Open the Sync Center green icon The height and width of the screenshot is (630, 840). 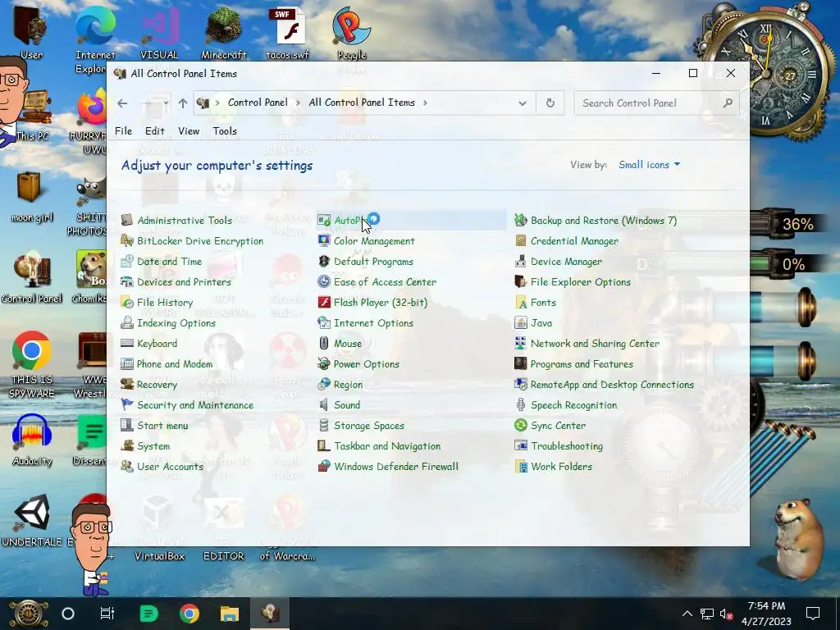pyautogui.click(x=520, y=426)
